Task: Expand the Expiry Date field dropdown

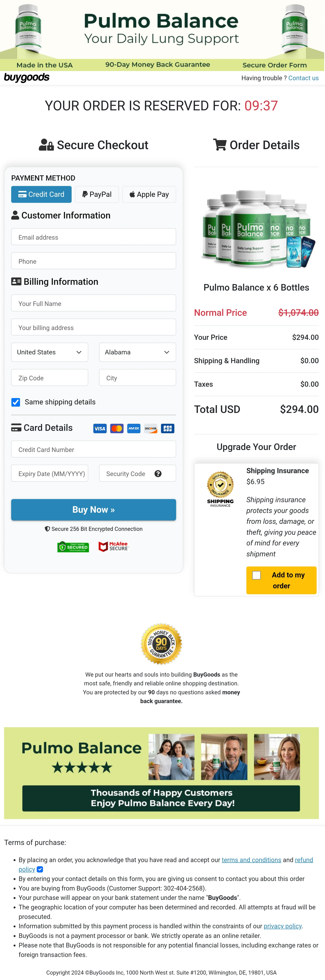Action: coord(50,473)
